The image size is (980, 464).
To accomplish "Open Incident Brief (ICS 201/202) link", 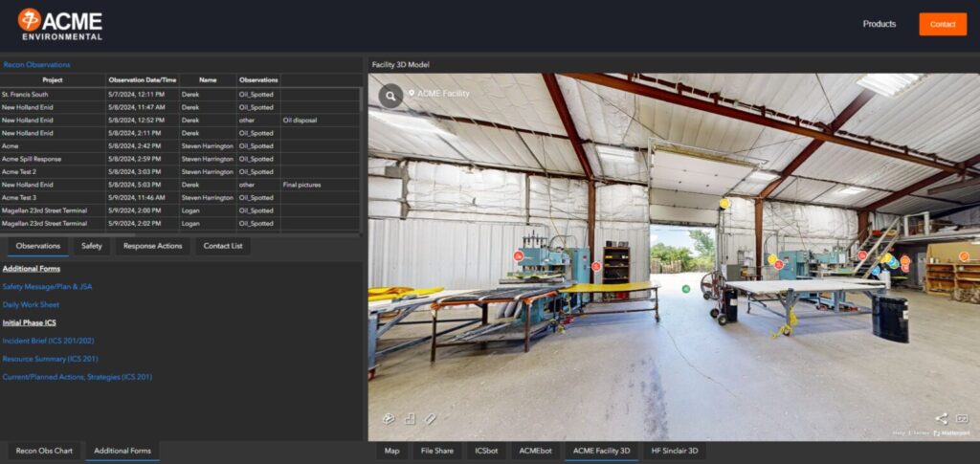I will pyautogui.click(x=48, y=341).
